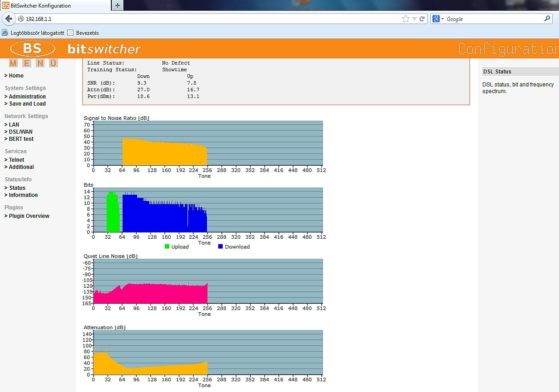Click the upstream SNR value 7.8

(192, 83)
